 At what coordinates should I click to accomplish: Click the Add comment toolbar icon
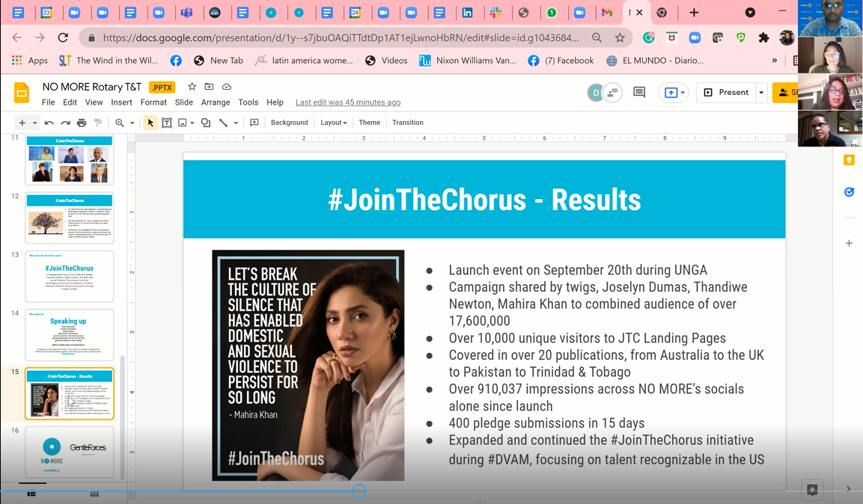254,123
